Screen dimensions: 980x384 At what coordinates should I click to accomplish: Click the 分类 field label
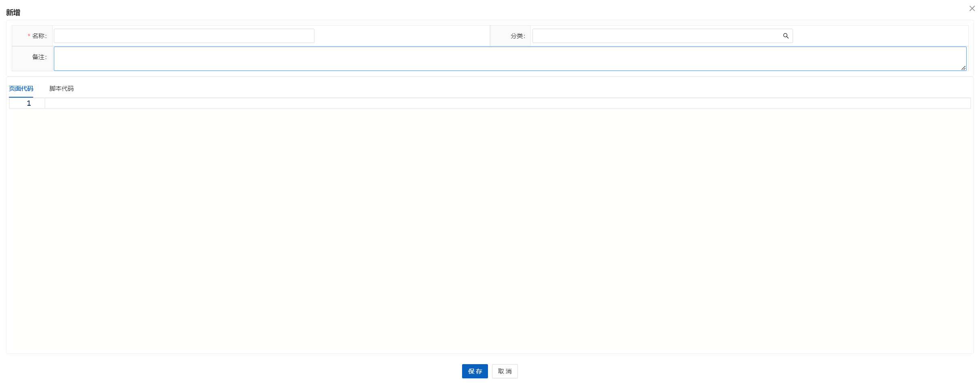(x=518, y=36)
